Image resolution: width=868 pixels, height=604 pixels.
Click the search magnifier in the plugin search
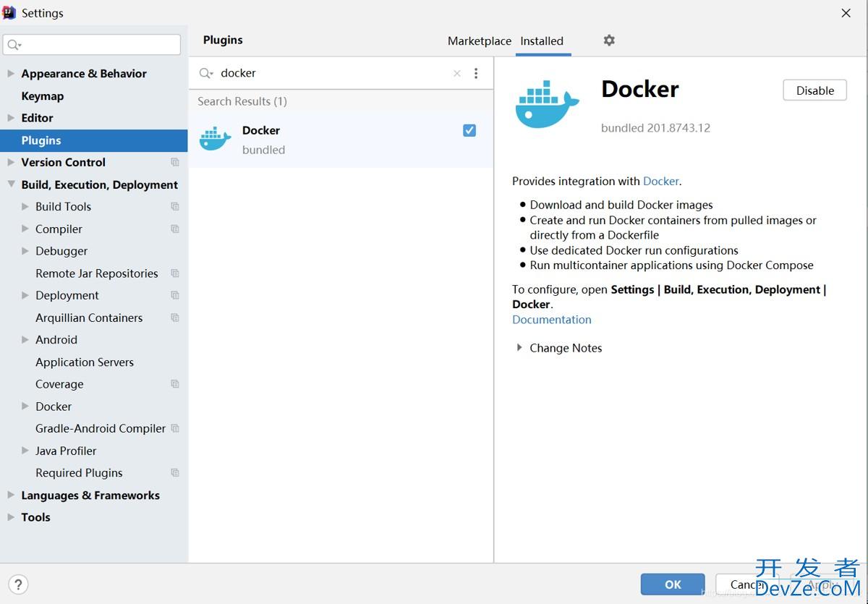tap(206, 73)
